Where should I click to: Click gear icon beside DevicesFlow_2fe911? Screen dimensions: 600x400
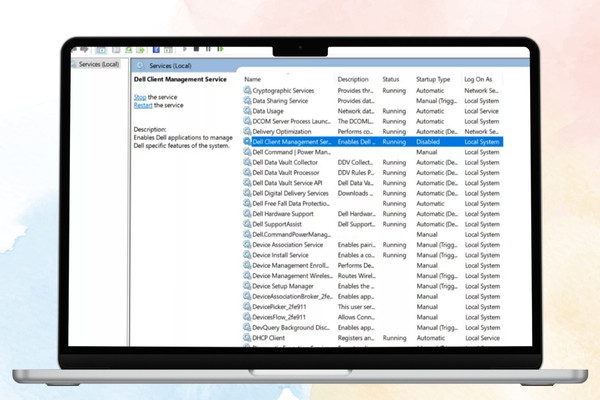(x=248, y=317)
